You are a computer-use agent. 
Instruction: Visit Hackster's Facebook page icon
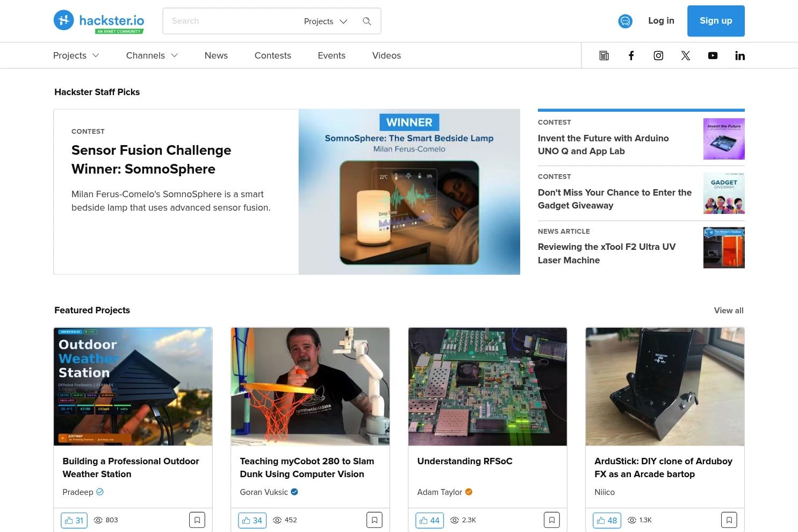point(631,55)
